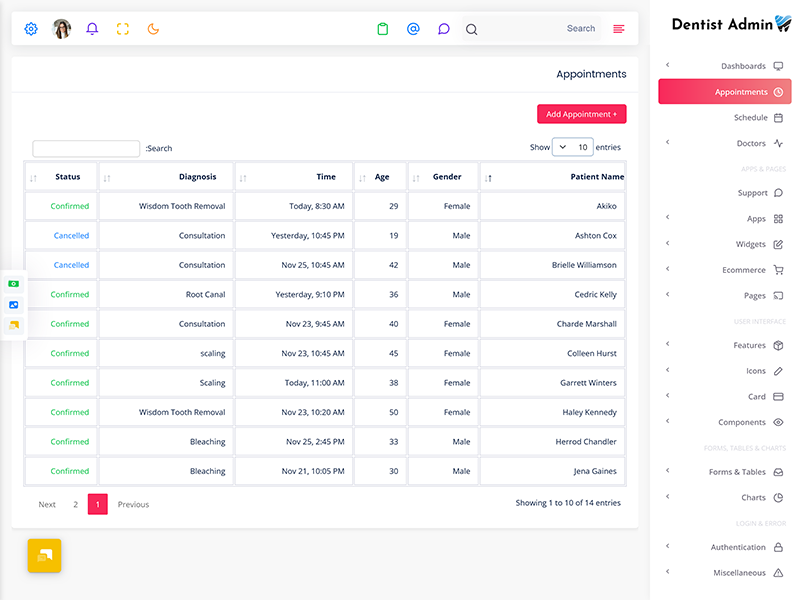Click the Pages cast icon
Viewport: 800px width, 600px height.
[778, 295]
